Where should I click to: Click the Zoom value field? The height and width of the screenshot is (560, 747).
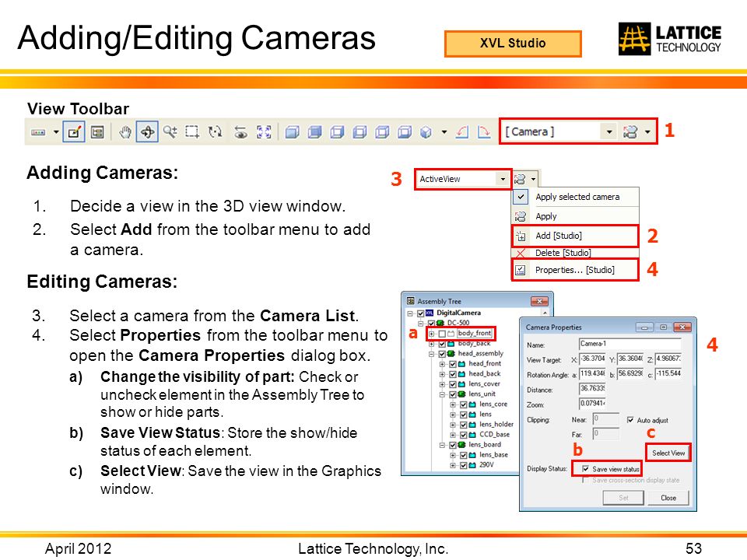click(592, 404)
